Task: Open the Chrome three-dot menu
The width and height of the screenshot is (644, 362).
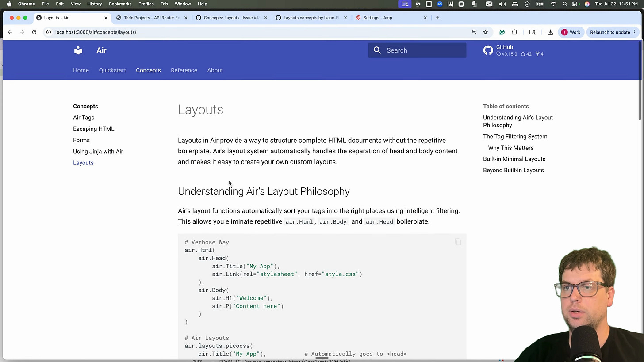Action: point(634,32)
